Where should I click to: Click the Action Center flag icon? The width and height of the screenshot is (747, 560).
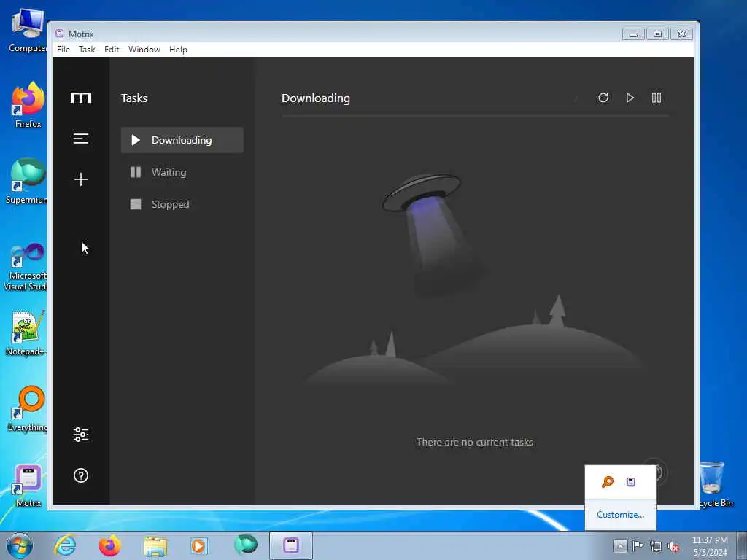point(638,545)
